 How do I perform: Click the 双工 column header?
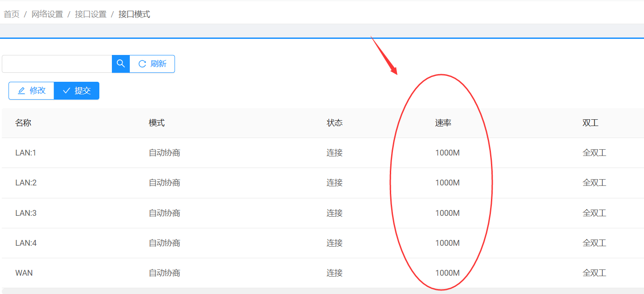pos(590,123)
